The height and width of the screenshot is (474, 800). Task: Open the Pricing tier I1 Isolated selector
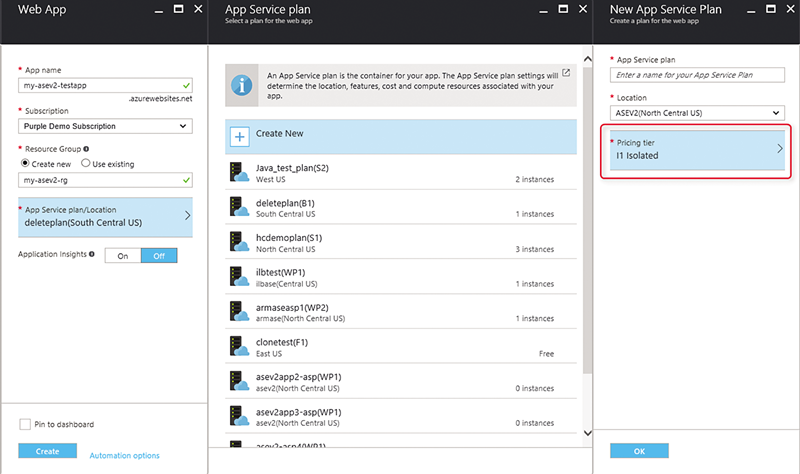tap(697, 149)
